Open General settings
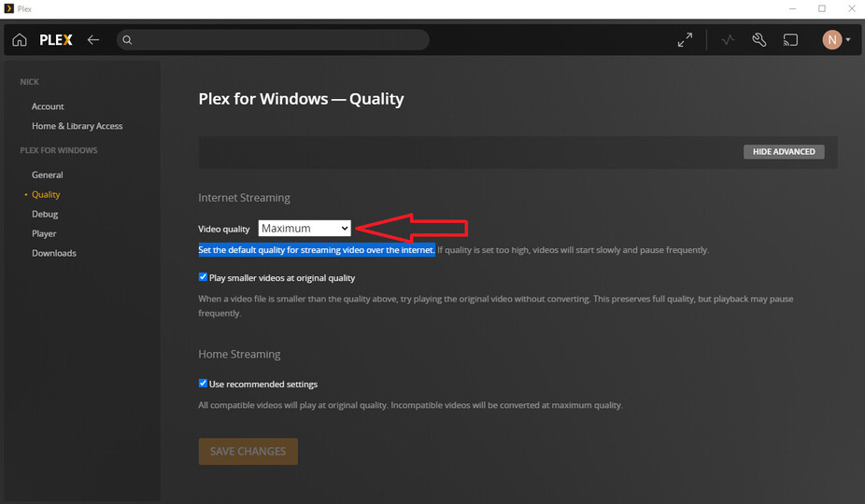Viewport: 865px width, 504px height. [48, 175]
